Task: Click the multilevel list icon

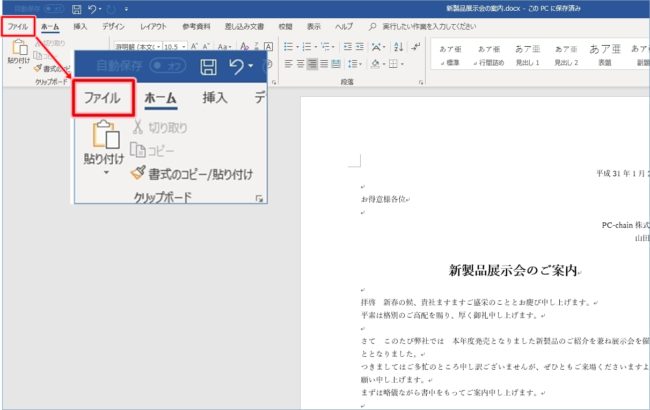Action: click(326, 46)
